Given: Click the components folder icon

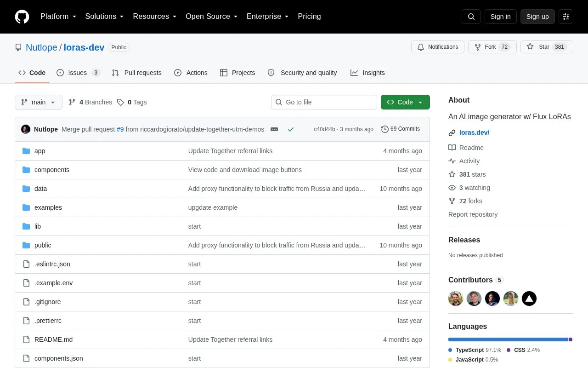Looking at the screenshot, I should 26,170.
